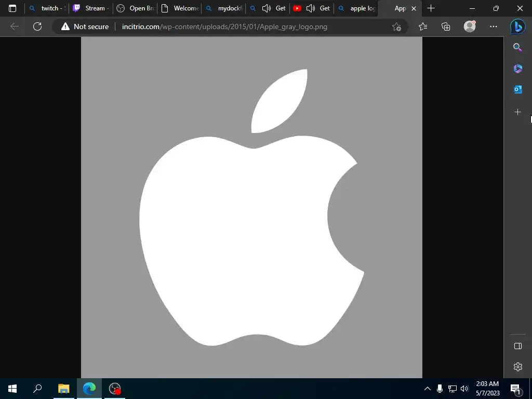Minimize the browser window

[472, 8]
